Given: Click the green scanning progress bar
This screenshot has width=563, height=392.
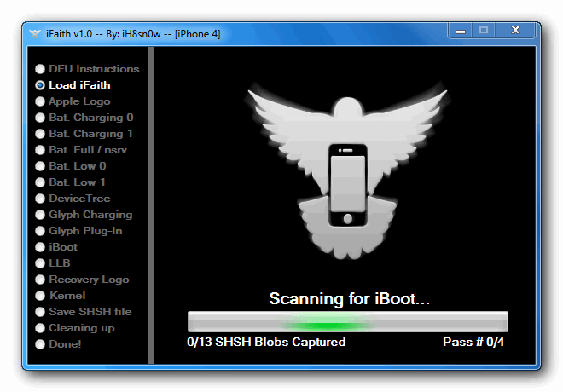Looking at the screenshot, I should [347, 322].
